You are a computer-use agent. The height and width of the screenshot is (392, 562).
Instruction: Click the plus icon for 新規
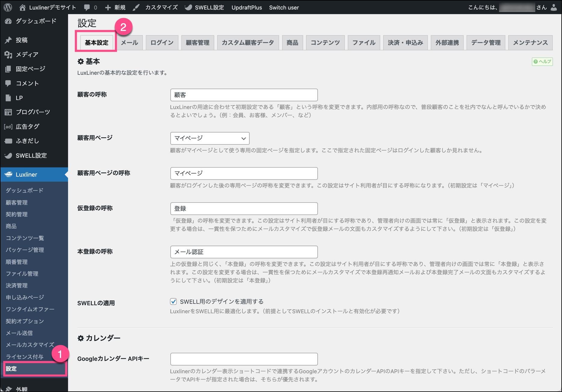point(108,8)
